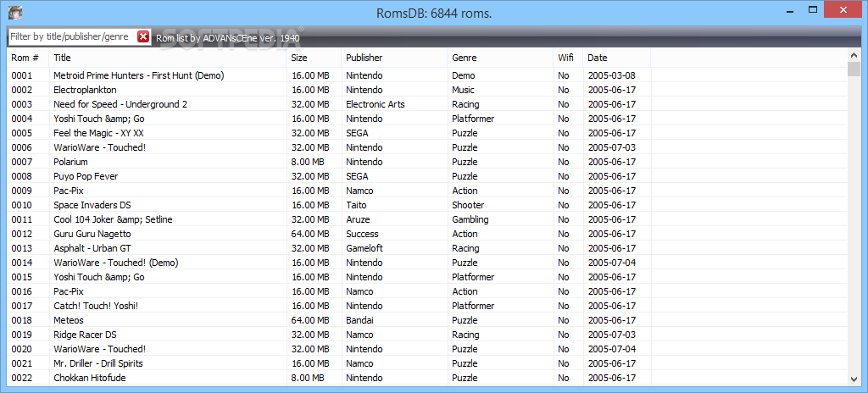Click the Music genre cell
Viewport: 868px width, 393px height.
tap(464, 90)
